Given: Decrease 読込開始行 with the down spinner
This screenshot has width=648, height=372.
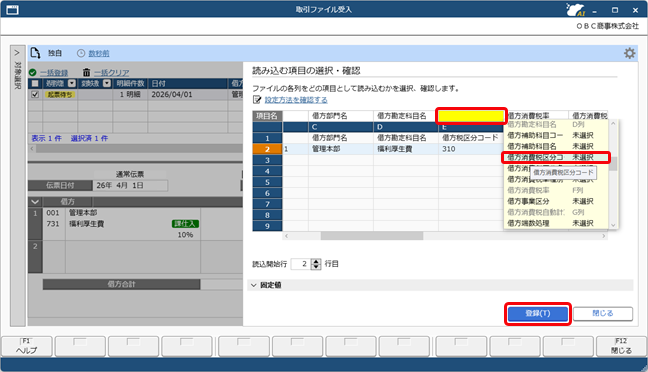Looking at the screenshot, I should tap(316, 267).
